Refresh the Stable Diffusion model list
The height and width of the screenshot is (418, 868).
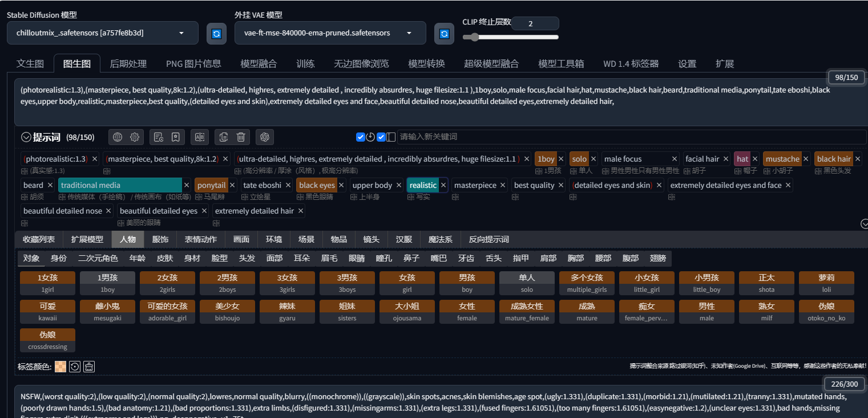[x=216, y=34]
